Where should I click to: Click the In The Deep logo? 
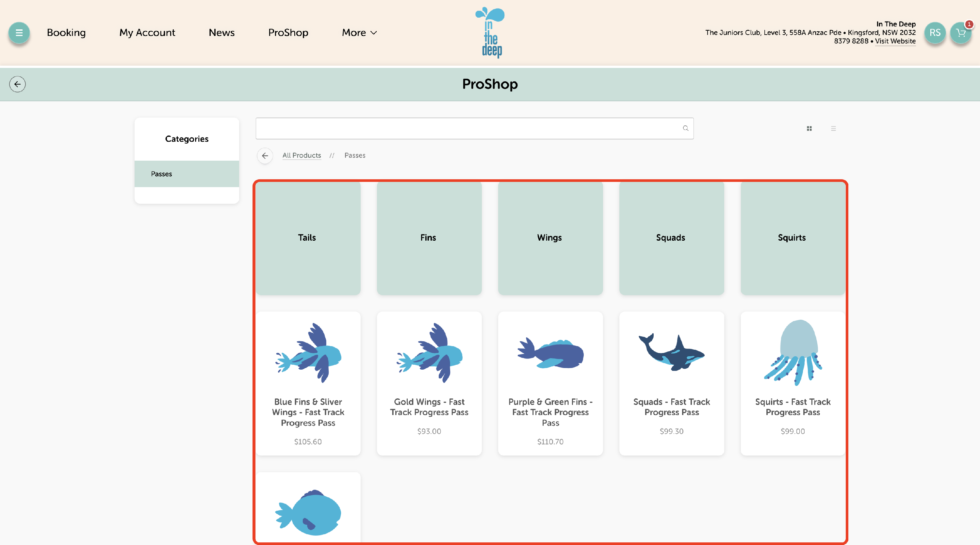[x=490, y=33]
